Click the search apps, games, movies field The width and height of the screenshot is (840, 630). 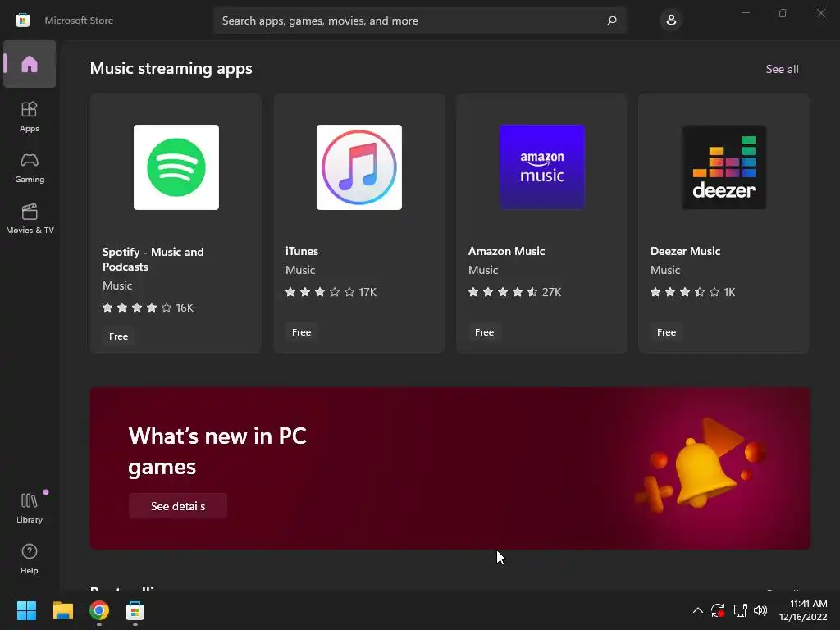click(x=419, y=21)
